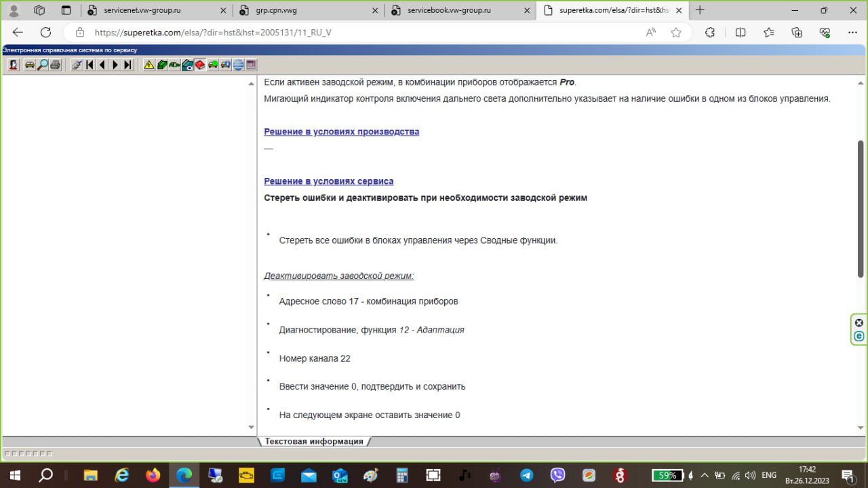Click the magnifying glass search icon
The width and height of the screenshot is (868, 488).
pos(43,64)
